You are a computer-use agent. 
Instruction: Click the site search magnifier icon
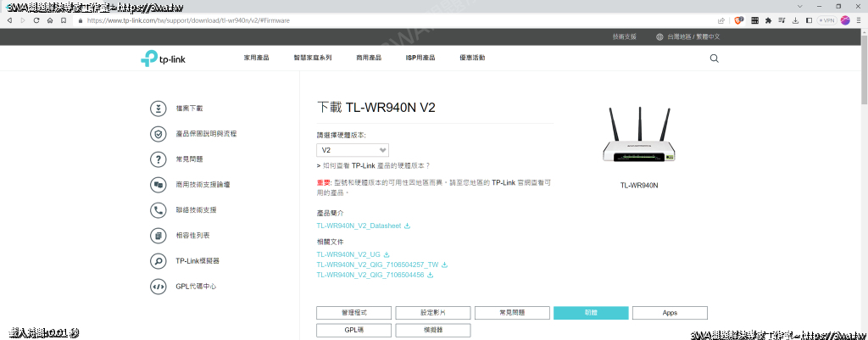(714, 59)
